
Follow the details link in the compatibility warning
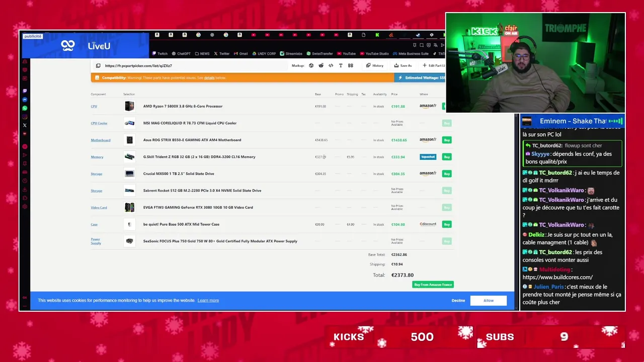(x=209, y=78)
